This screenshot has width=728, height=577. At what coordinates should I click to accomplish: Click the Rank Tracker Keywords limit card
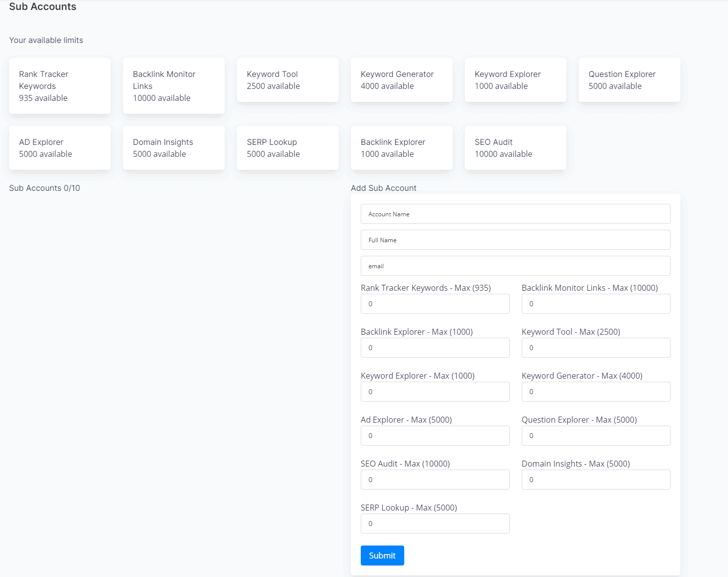[60, 86]
